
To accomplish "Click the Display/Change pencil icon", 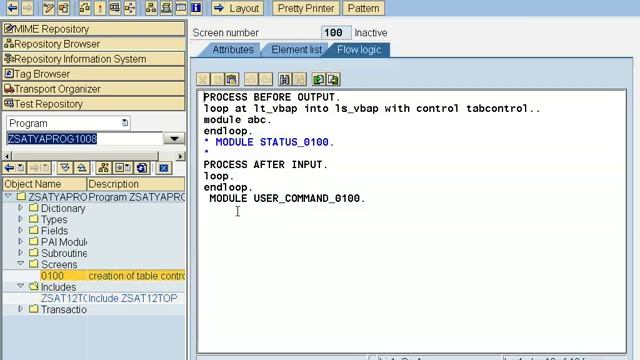I will click(49, 7).
